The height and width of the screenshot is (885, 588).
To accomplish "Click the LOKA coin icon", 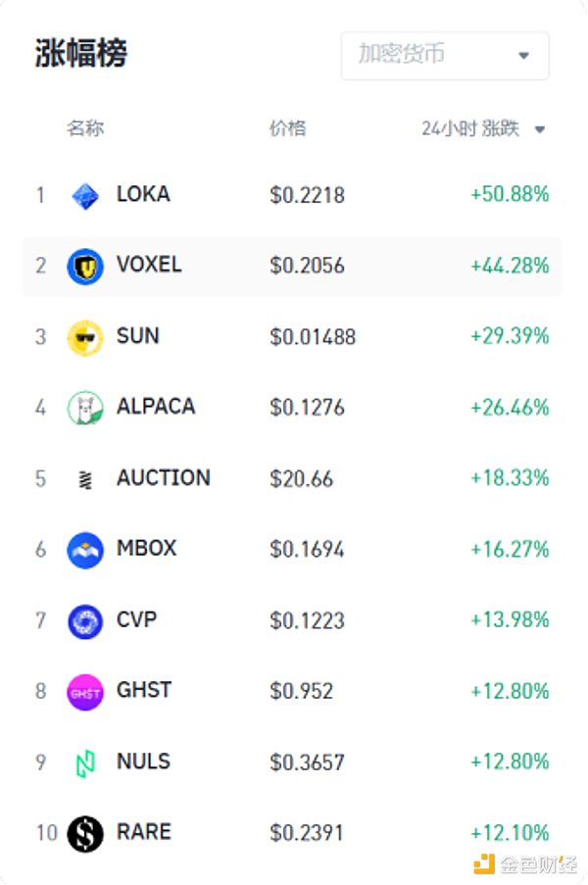I will (x=85, y=195).
